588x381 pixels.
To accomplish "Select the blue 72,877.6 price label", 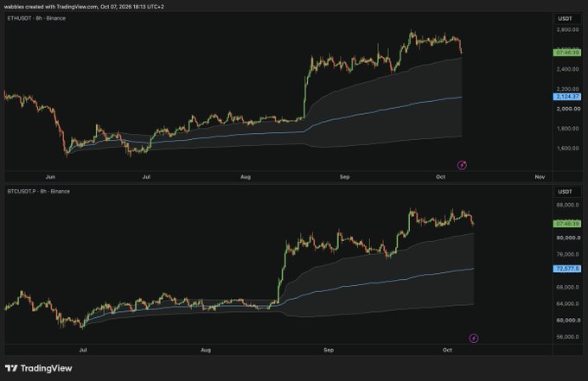I will 567,269.
